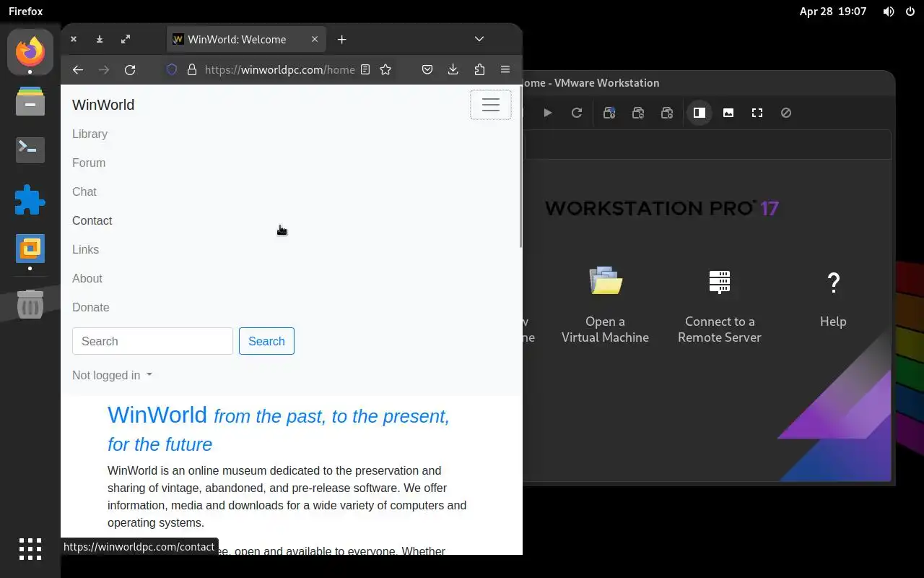The image size is (924, 578).
Task: Go back in Firefox
Action: [x=78, y=69]
